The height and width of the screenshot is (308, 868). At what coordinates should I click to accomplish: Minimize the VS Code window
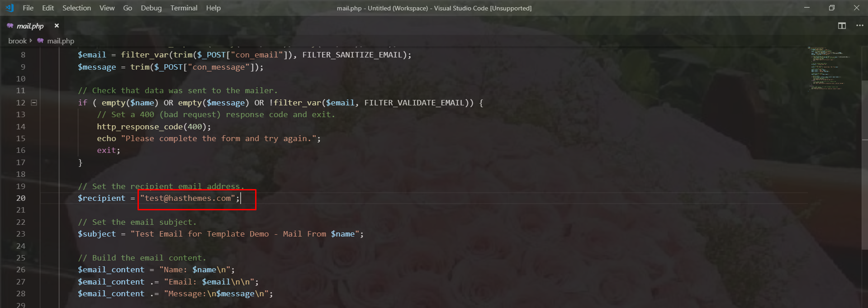click(806, 8)
